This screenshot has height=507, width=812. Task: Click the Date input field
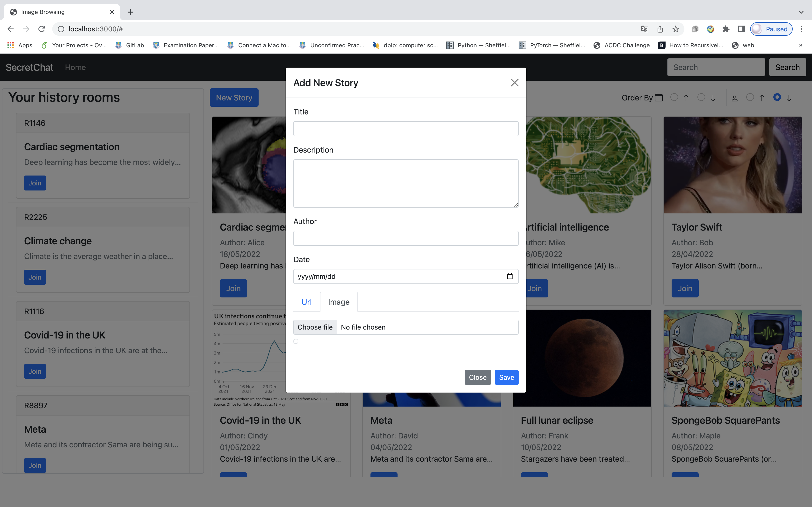point(406,276)
